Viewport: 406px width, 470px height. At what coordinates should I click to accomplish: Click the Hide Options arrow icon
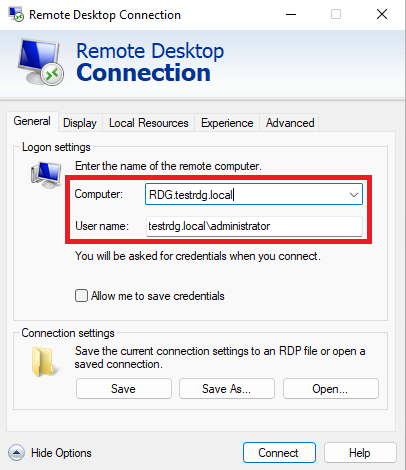[x=16, y=453]
